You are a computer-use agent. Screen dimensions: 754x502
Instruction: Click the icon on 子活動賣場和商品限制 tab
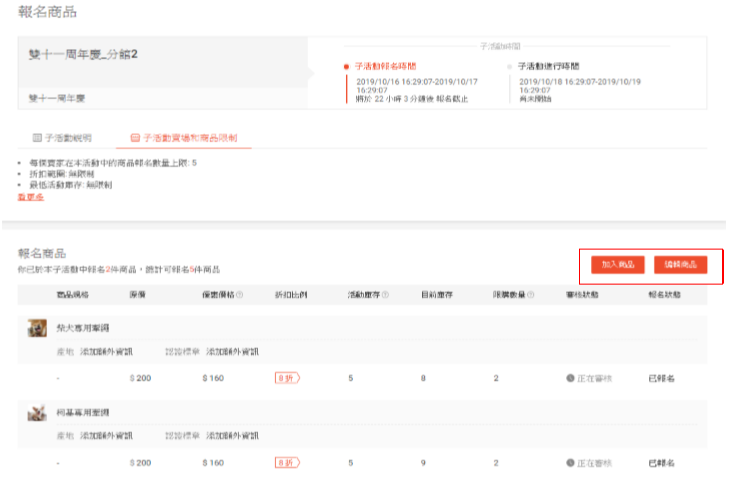click(135, 138)
